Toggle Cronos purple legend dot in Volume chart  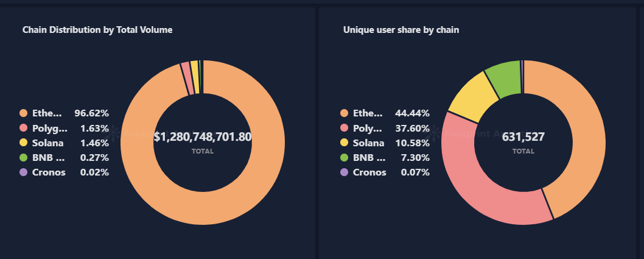(23, 172)
